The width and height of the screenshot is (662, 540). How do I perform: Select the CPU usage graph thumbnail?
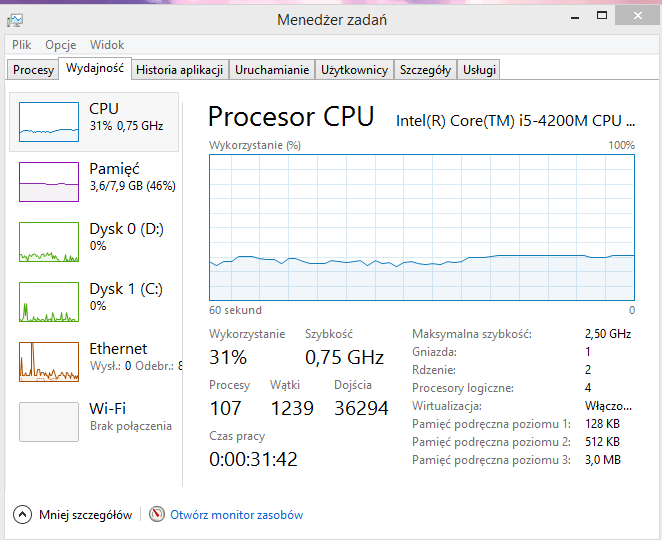(x=49, y=122)
